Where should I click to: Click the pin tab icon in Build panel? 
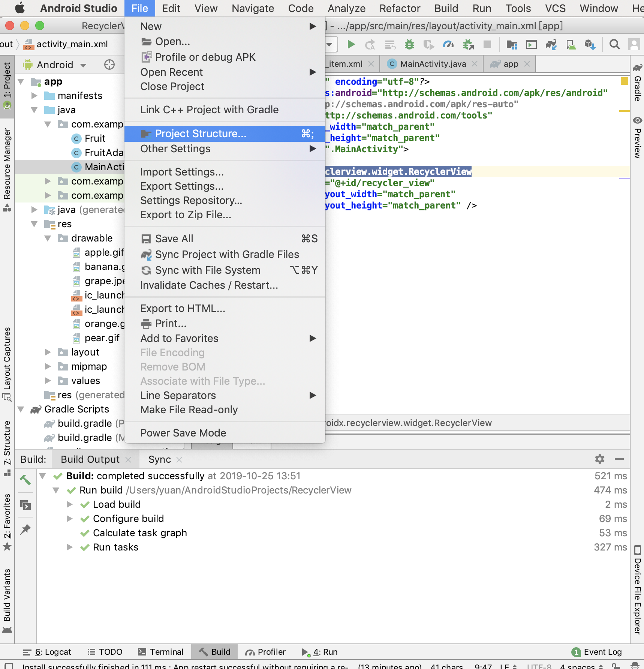[25, 529]
